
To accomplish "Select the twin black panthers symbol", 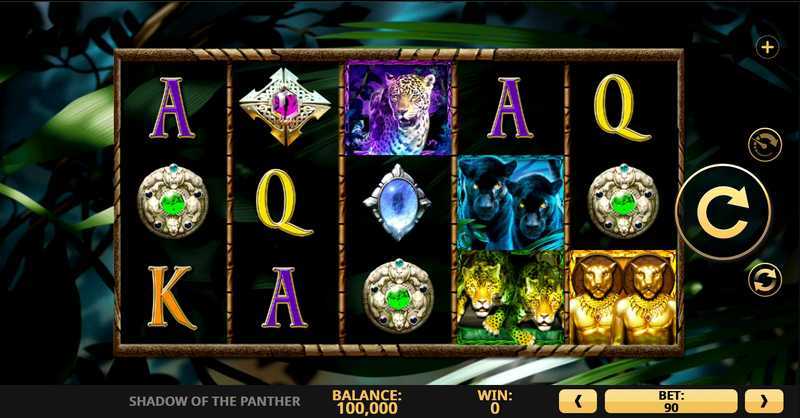I will (x=511, y=203).
